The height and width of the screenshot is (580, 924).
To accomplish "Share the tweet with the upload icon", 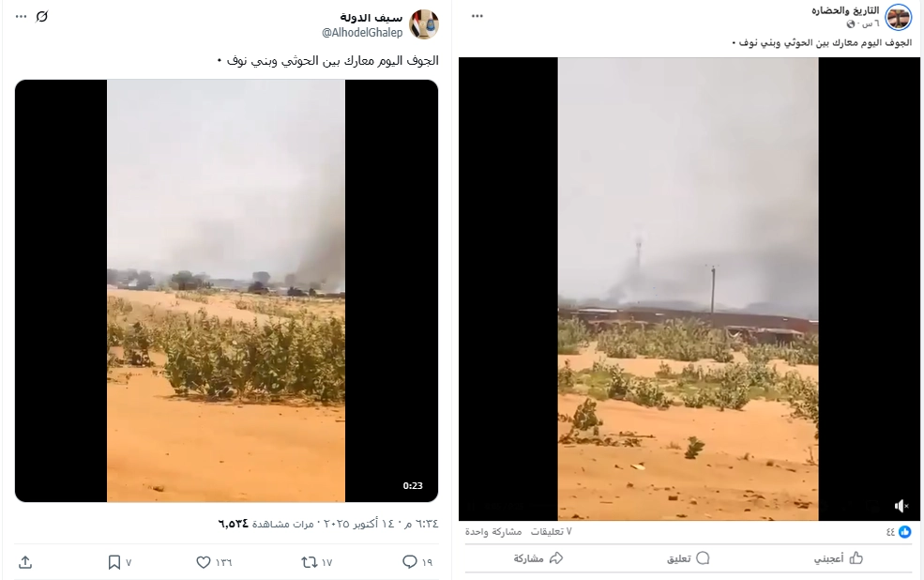I will click(25, 562).
